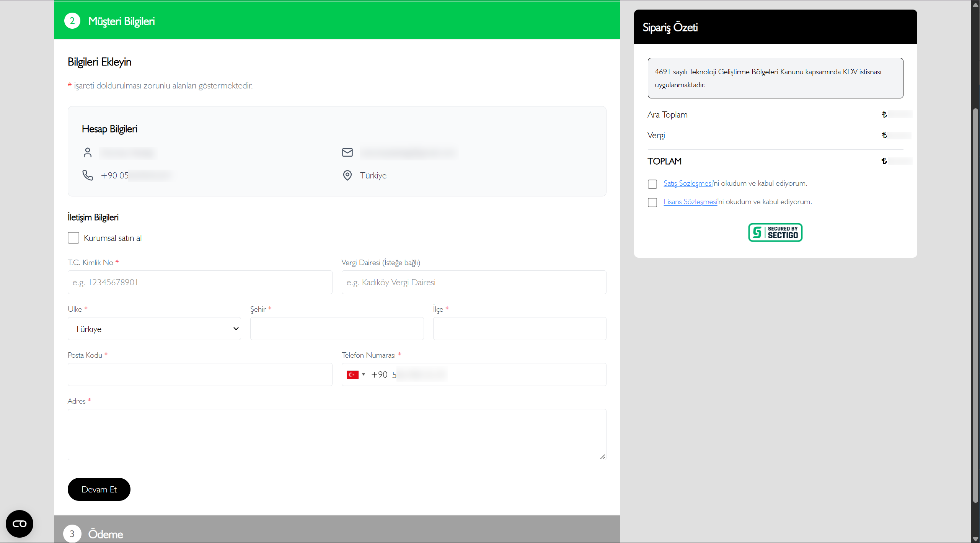This screenshot has width=980, height=543.
Task: Accept the Satış Sözleşmesi checkbox
Action: coord(652,184)
